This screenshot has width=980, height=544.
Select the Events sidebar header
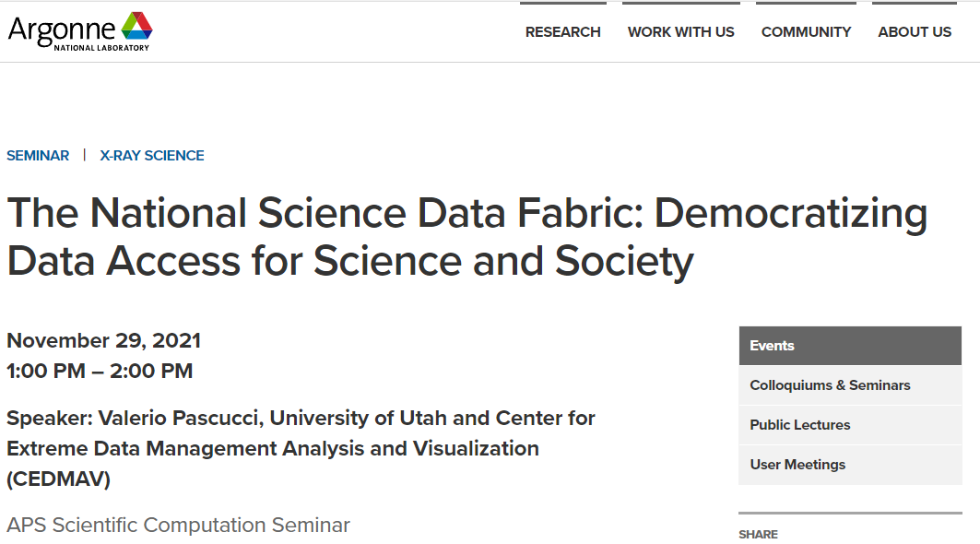point(850,346)
